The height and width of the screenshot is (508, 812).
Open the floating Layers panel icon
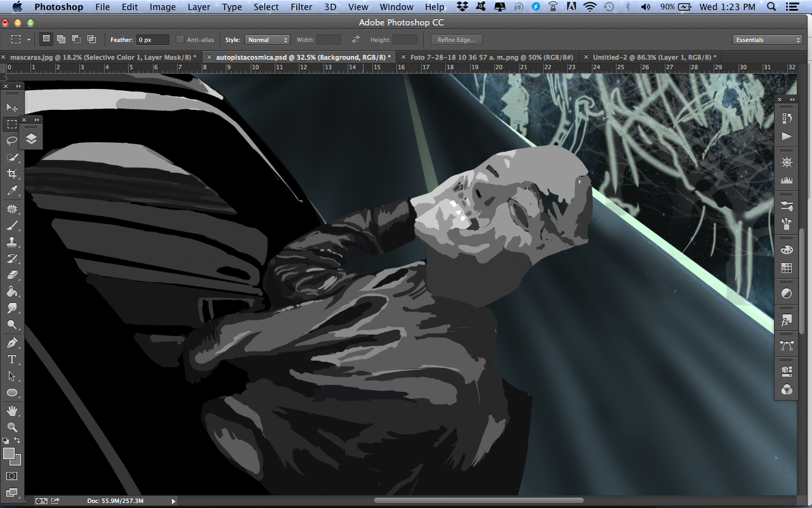[x=31, y=138]
